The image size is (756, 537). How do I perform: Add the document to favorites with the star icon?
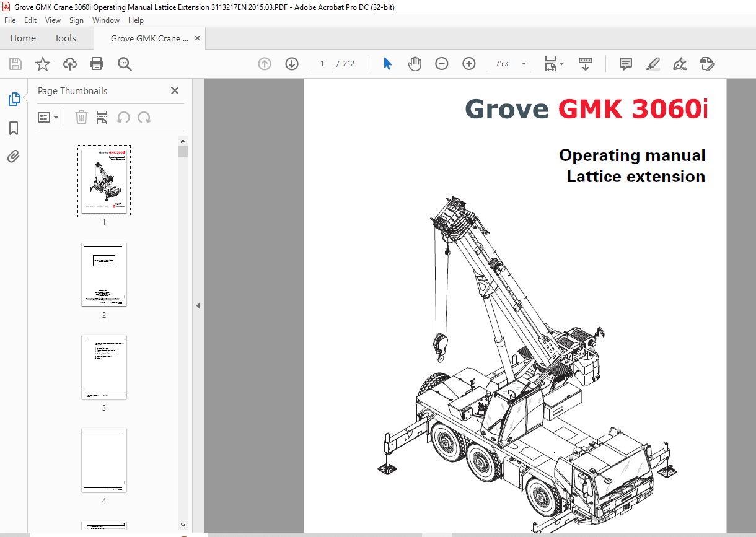43,64
